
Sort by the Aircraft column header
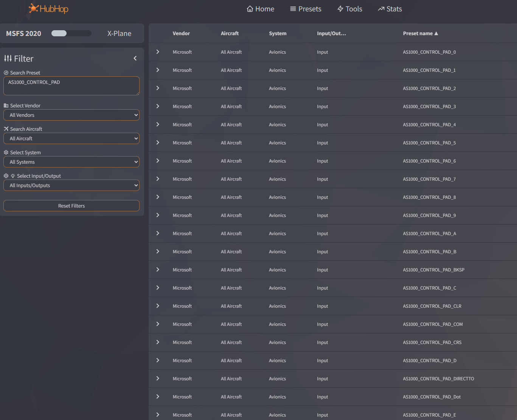(230, 33)
